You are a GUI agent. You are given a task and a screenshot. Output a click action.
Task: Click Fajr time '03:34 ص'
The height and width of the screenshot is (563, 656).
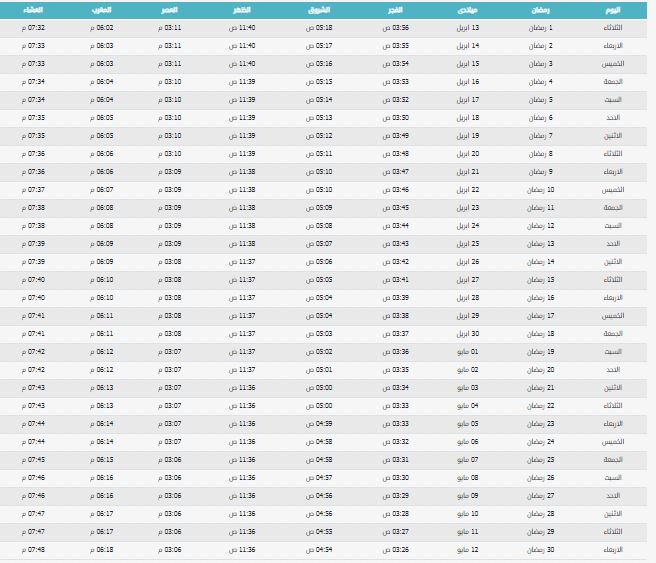coord(395,388)
